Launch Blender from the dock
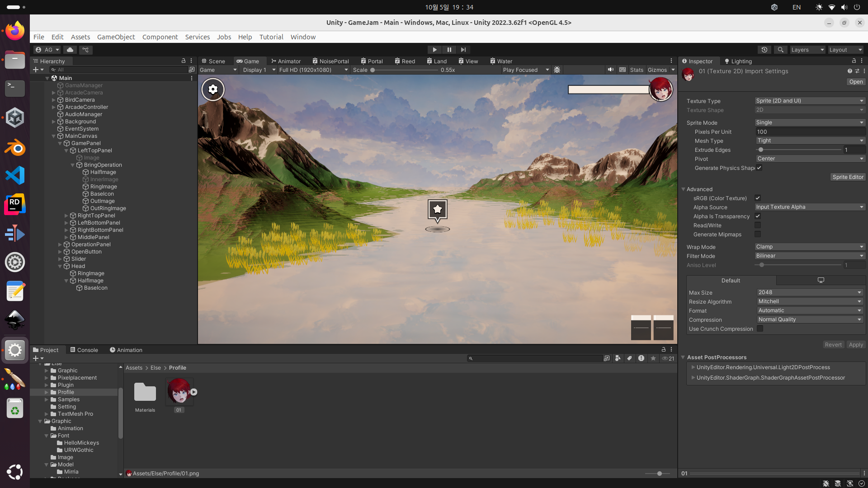The height and width of the screenshot is (488, 868). point(15,147)
